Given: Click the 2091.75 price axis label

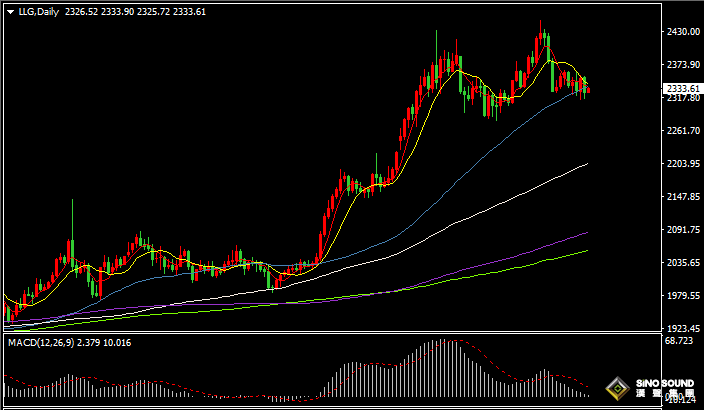Looking at the screenshot, I should pyautogui.click(x=681, y=230).
